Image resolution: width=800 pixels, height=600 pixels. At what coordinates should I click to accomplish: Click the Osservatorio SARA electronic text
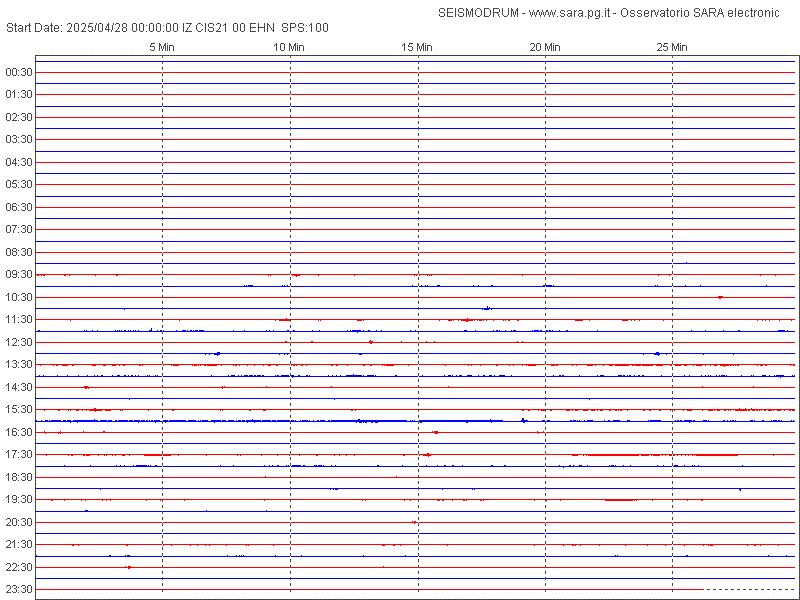699,13
